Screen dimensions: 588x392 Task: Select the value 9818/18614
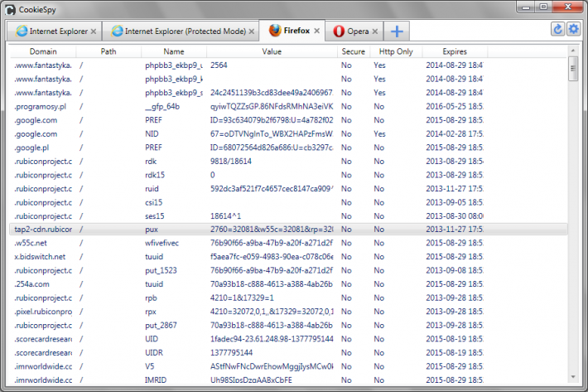click(x=231, y=162)
